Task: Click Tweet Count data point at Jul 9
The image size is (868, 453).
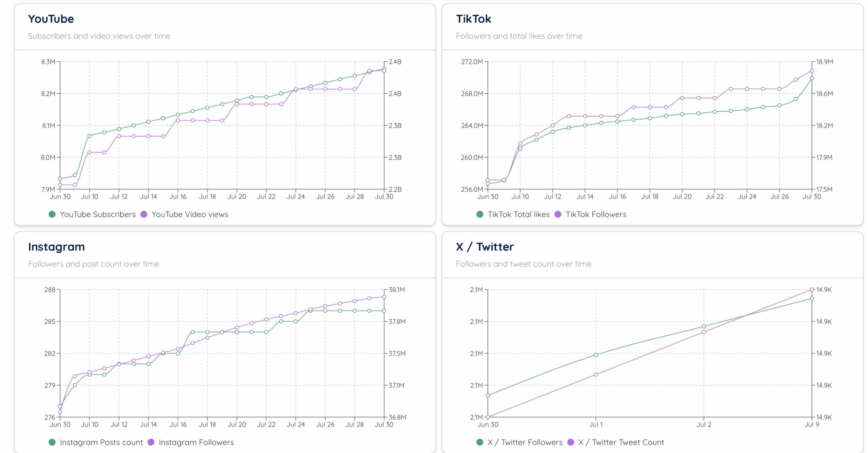Action: [812, 289]
